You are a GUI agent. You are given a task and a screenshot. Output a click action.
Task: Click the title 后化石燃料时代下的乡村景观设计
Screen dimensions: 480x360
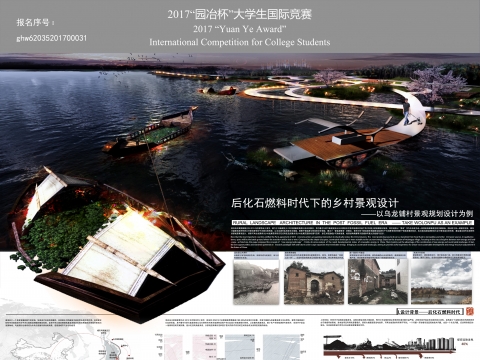(x=315, y=203)
